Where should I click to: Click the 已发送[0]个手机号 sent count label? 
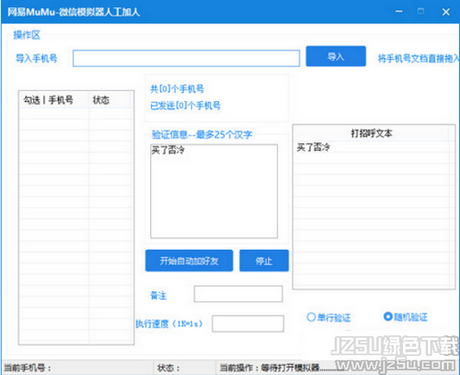[185, 106]
